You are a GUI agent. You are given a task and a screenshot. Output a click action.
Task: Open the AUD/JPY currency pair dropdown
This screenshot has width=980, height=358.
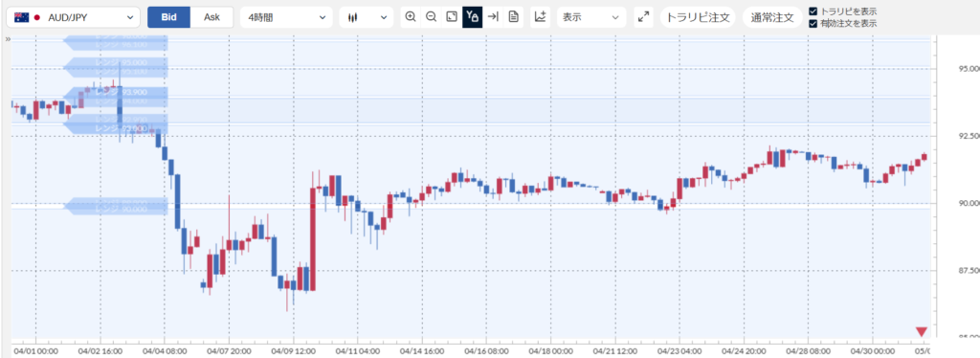pos(73,17)
